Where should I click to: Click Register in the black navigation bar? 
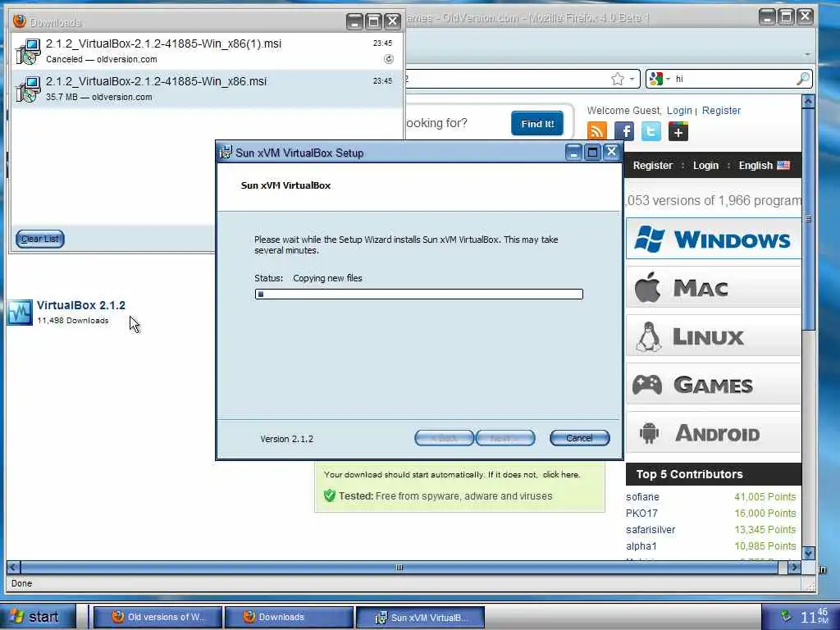(652, 166)
